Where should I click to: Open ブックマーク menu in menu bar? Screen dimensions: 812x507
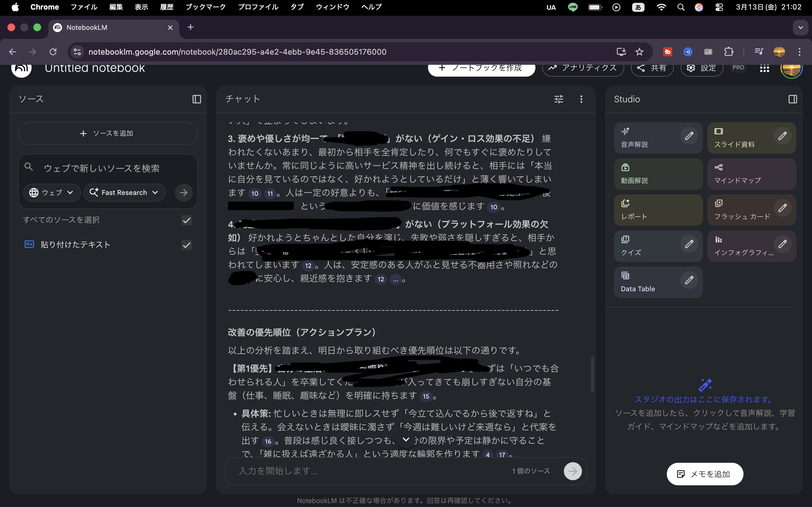point(205,7)
